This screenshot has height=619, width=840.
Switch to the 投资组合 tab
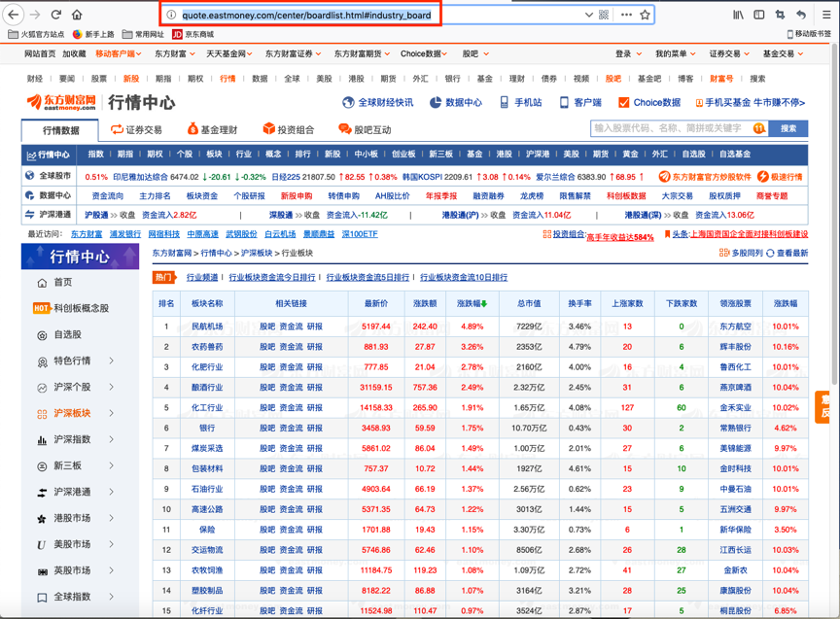(288, 129)
